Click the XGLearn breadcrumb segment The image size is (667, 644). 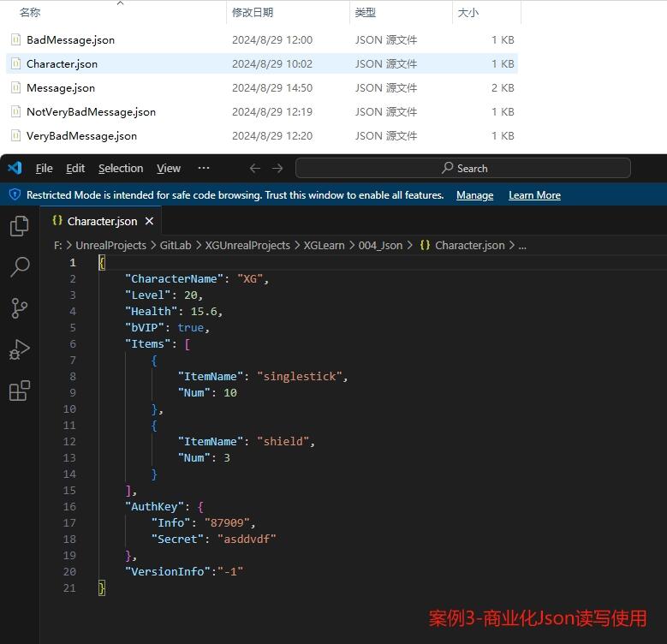click(x=325, y=246)
